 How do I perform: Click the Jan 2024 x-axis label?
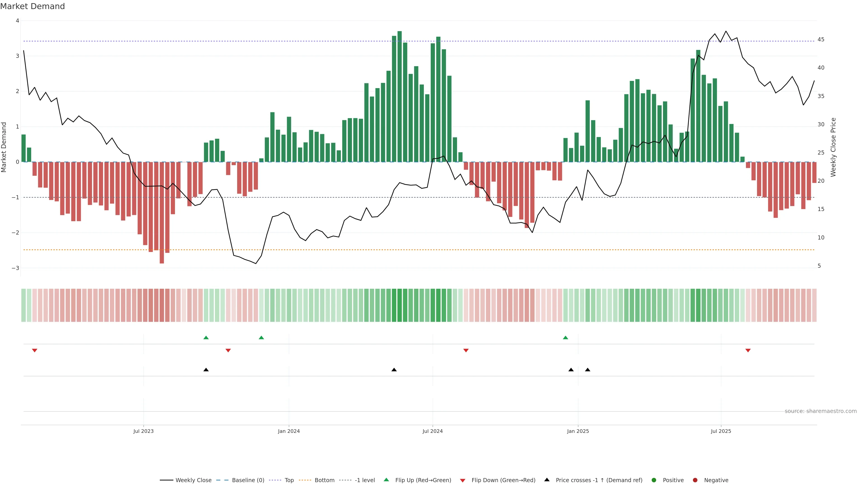tap(289, 431)
